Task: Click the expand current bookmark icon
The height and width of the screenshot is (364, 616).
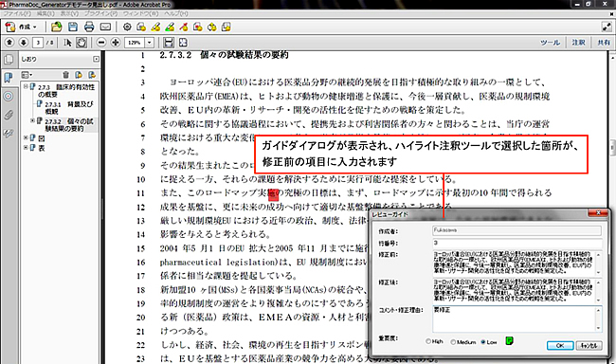Action: [x=92, y=75]
